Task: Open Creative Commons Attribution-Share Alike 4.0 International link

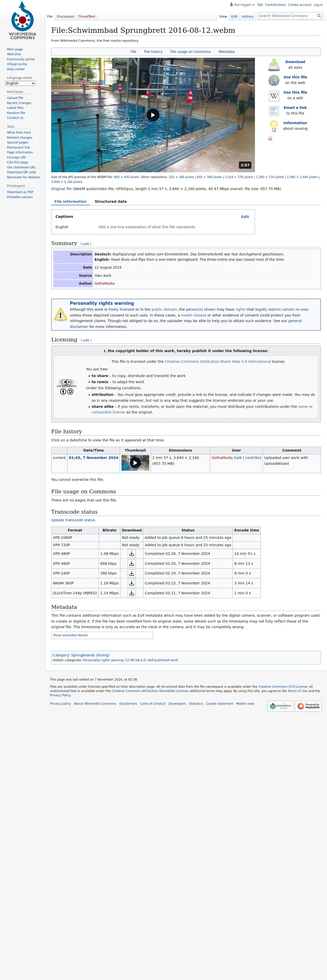Action: [218, 362]
